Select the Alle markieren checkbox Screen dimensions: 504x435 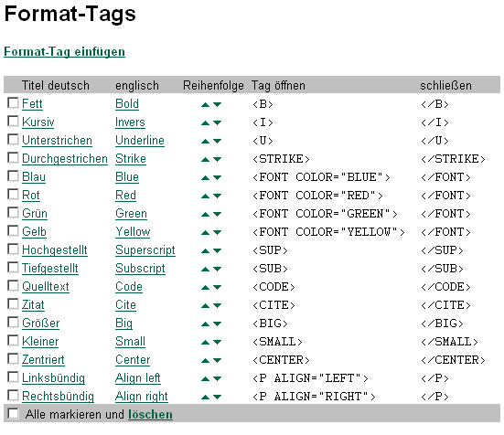[13, 413]
